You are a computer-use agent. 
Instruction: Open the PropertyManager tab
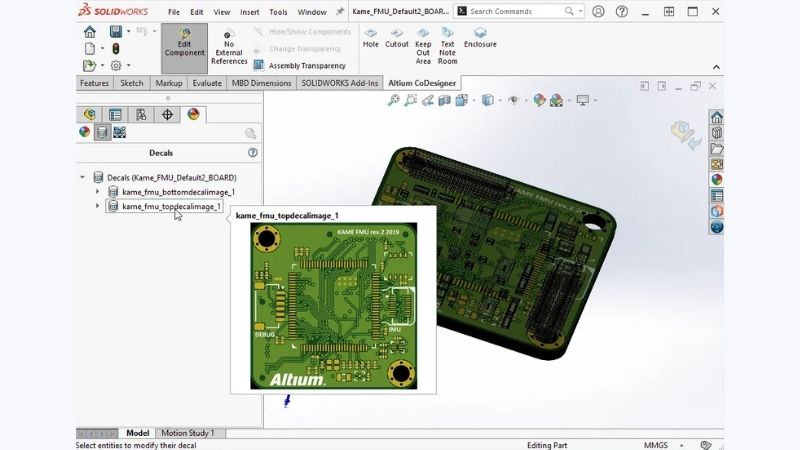(115, 115)
